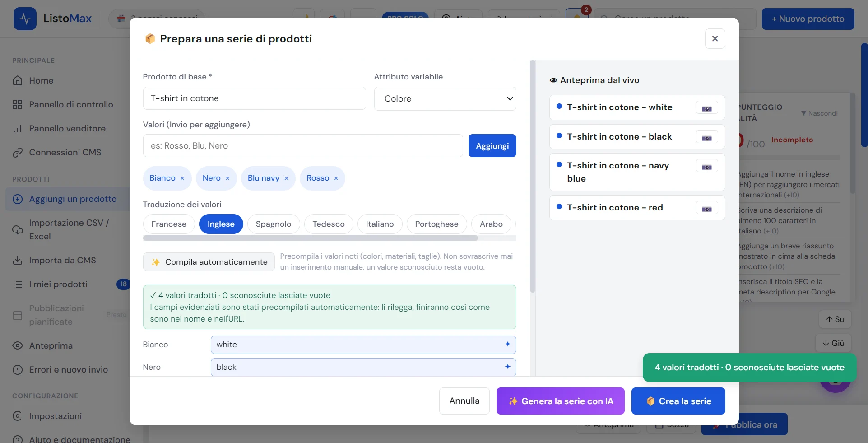Select the Arabo translation language

tap(491, 224)
